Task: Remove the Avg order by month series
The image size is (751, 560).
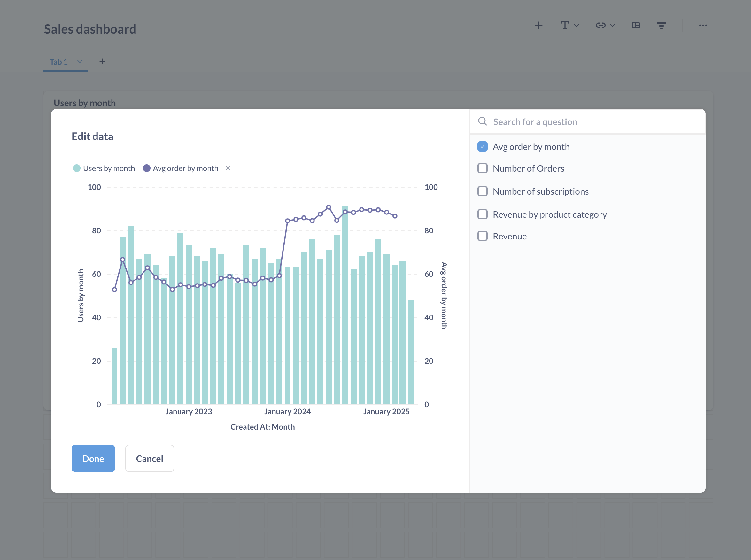Action: point(228,168)
